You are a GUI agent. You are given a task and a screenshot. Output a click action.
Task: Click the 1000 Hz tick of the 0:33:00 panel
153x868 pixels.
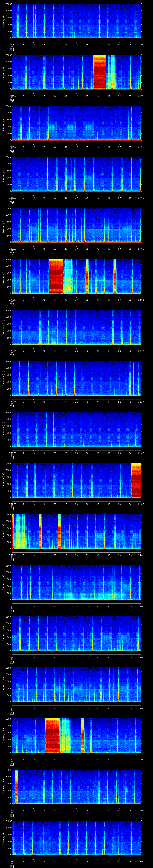click(8, 586)
